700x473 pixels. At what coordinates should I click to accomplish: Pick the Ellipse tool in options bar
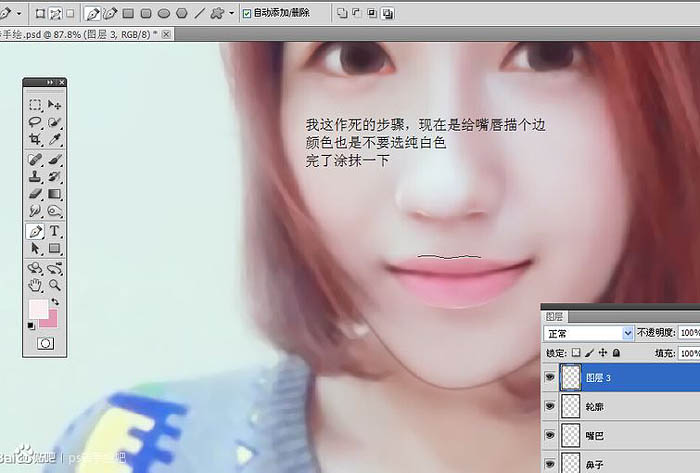pos(164,14)
